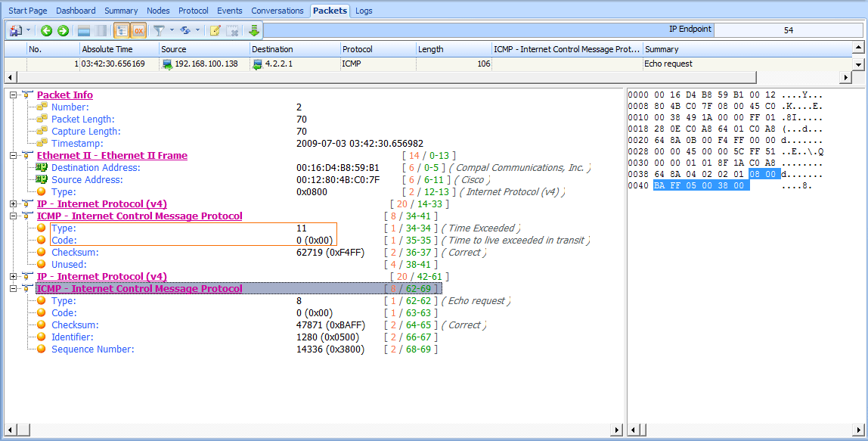Select the Source Address field row
This screenshot has height=441, width=868.
click(263, 180)
